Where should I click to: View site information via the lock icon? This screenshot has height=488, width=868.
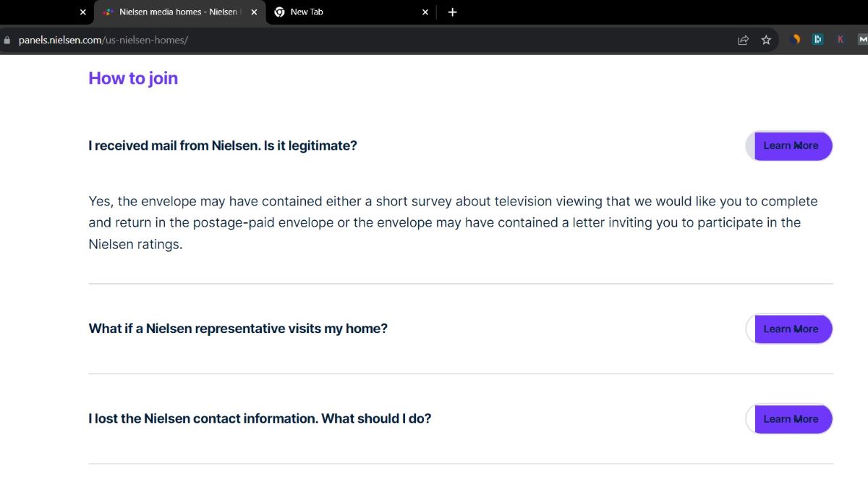click(x=8, y=40)
